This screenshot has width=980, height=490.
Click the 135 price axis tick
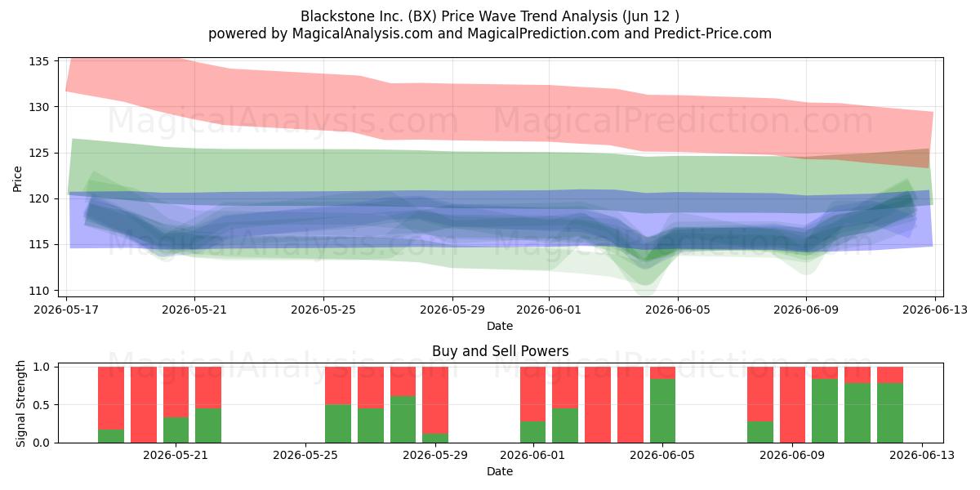(x=40, y=61)
